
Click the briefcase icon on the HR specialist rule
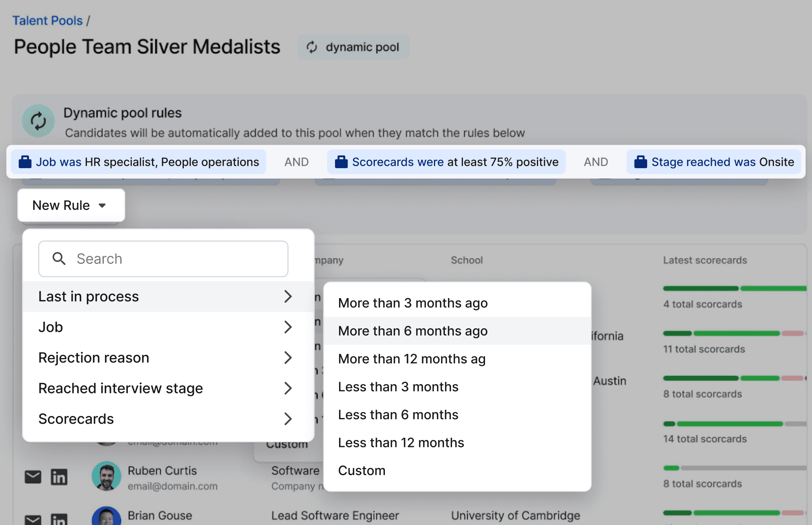(x=25, y=162)
